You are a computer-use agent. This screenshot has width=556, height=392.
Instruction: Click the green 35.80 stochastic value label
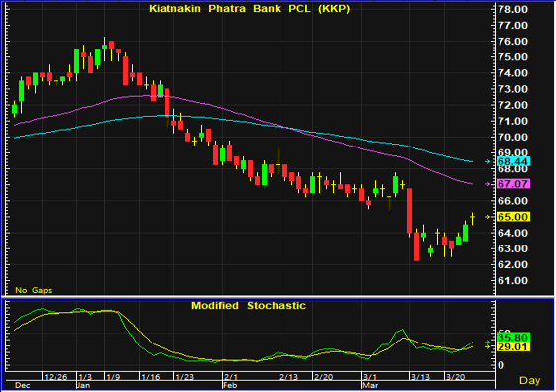click(x=513, y=337)
